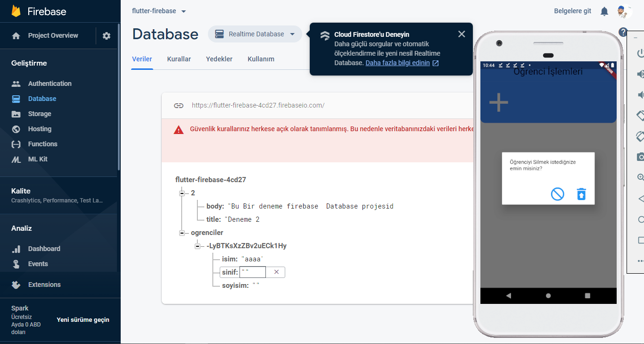The height and width of the screenshot is (344, 644).
Task: Switch to the Kurallar tab
Action: (x=179, y=59)
